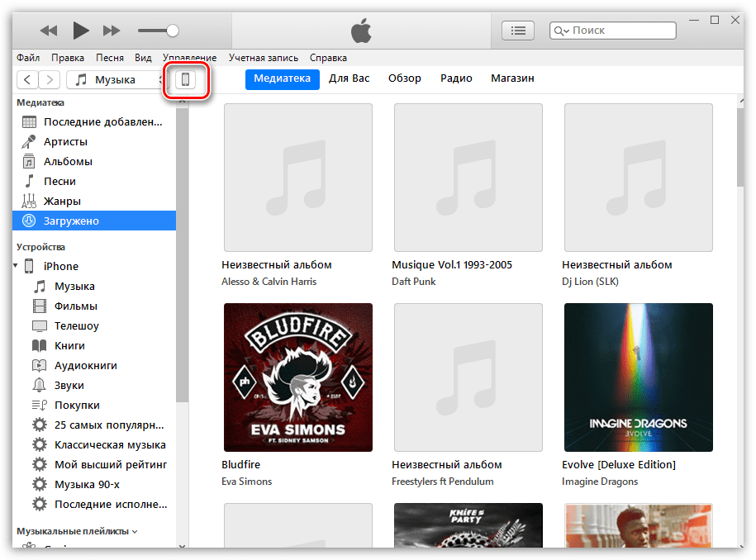Viewport: 756px width, 560px height.
Task: Click the album icon next to Альбомы
Action: coord(29,161)
